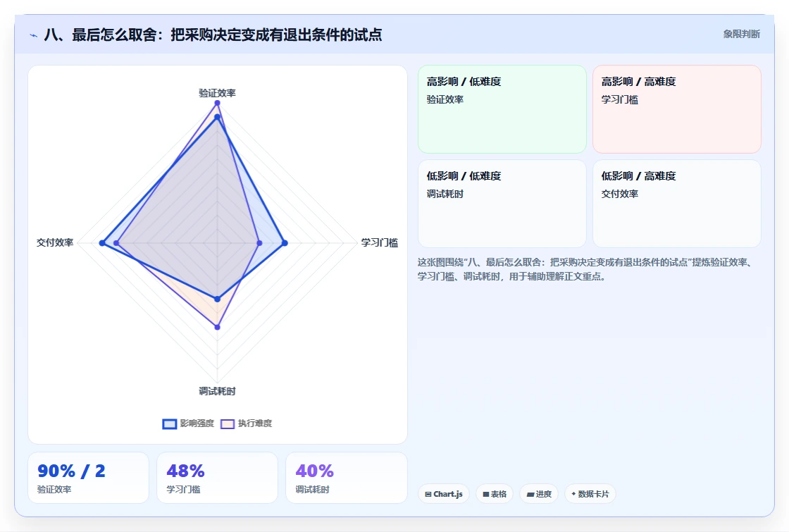Click the 交付效率 radar axis label
Viewport: 789px width, 532px height.
point(55,242)
